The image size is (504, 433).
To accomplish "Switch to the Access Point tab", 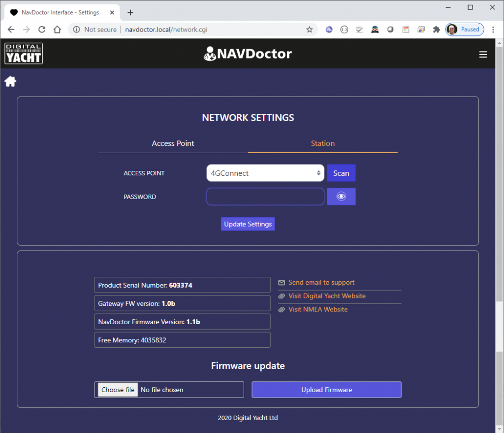I will pos(173,143).
